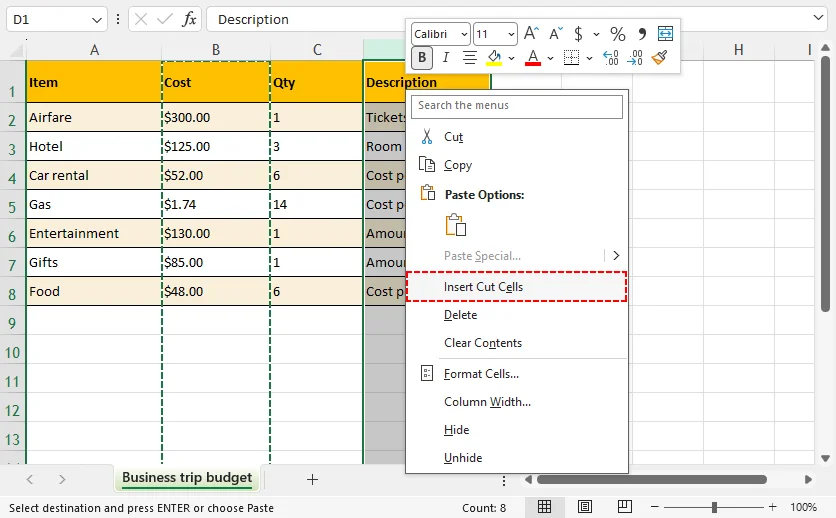This screenshot has width=836, height=518.
Task: Toggle Italic in the mini toolbar
Action: 446,58
